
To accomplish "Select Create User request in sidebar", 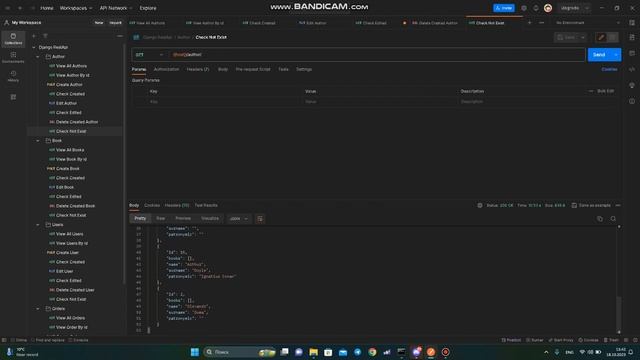I will pos(63,253).
